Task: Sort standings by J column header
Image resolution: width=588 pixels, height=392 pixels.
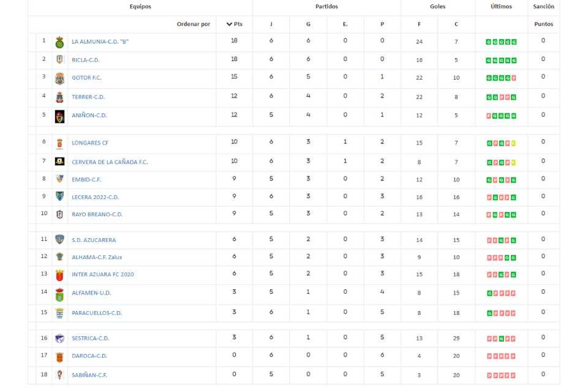Action: 271,24
